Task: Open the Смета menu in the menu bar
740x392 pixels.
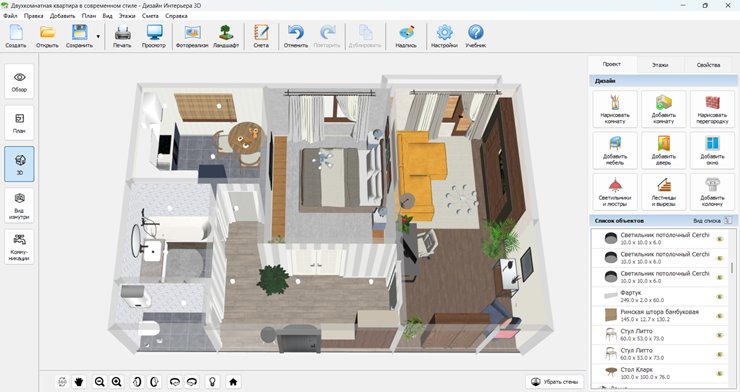Action: [x=150, y=16]
